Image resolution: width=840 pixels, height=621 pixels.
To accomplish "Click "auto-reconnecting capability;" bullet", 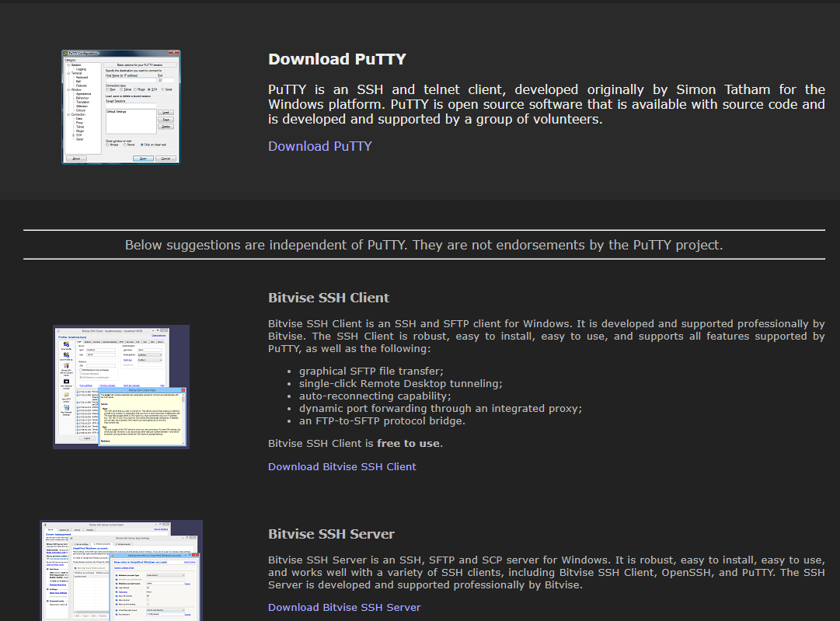I will tap(375, 396).
